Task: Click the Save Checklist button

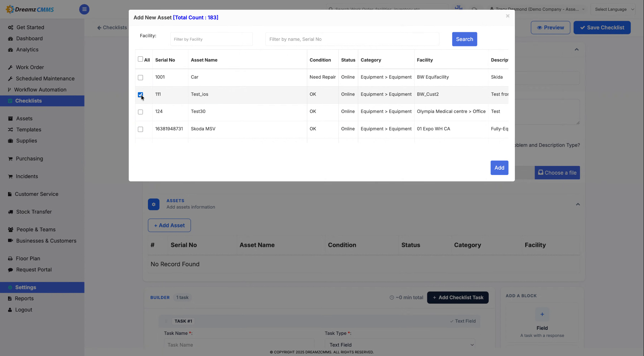Action: pyautogui.click(x=602, y=28)
